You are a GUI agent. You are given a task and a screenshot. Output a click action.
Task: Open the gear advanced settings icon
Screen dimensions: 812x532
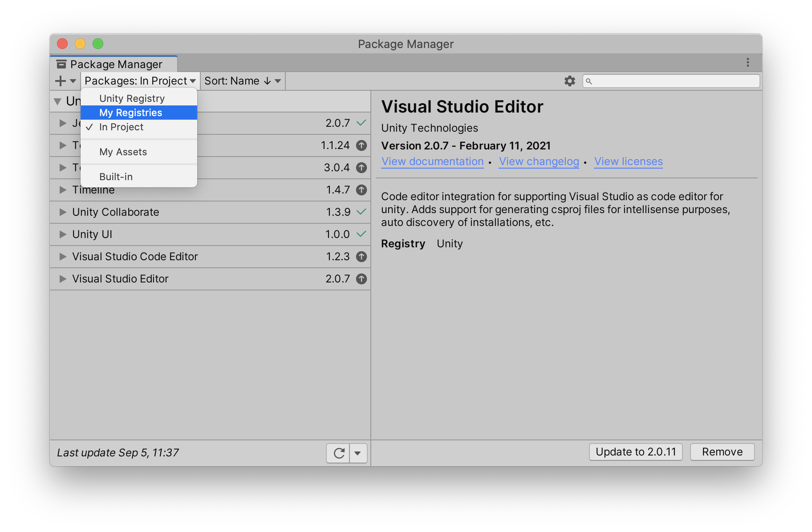pyautogui.click(x=569, y=81)
